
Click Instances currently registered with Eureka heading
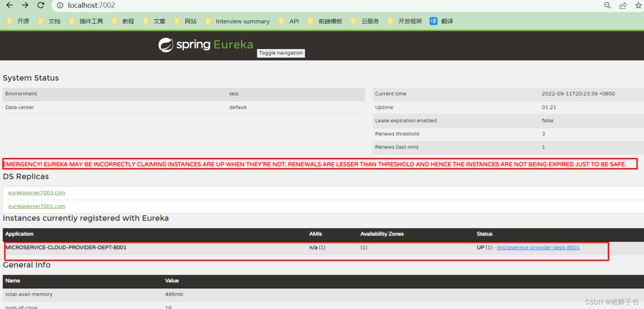click(x=86, y=218)
